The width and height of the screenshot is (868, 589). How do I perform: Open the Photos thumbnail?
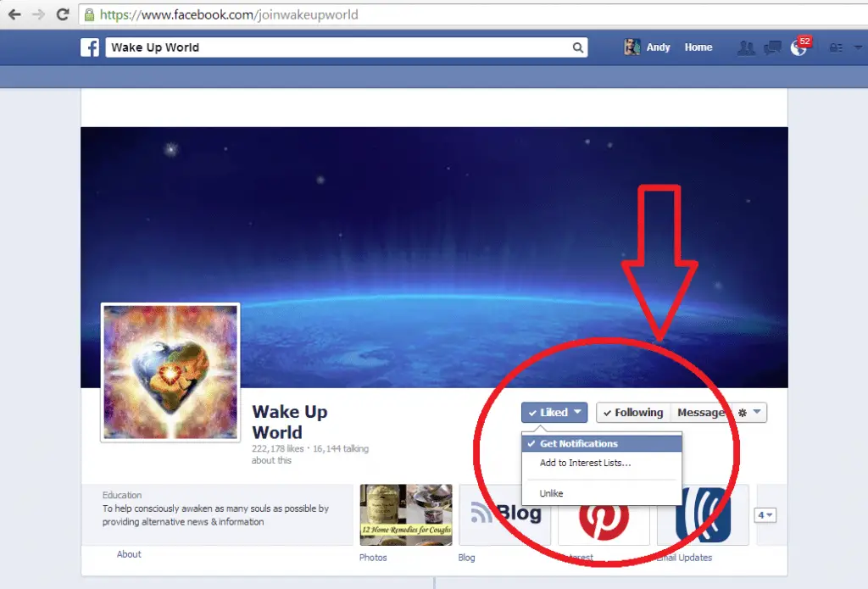pos(405,514)
